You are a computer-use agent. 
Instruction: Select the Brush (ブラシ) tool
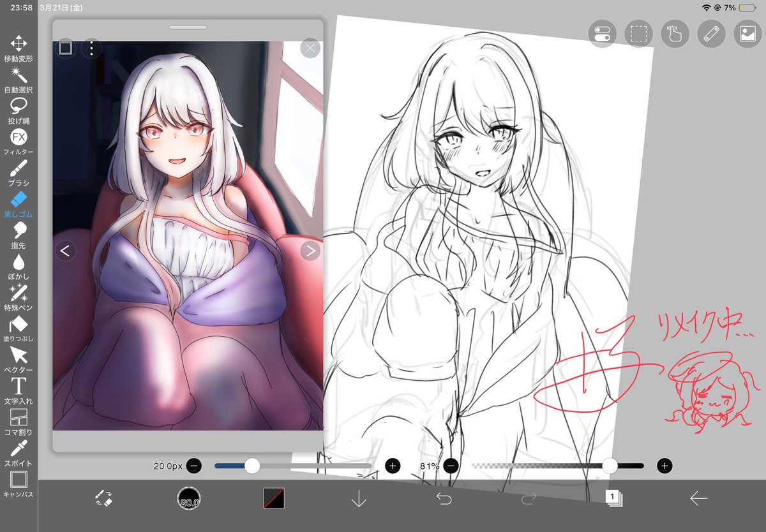tap(19, 174)
